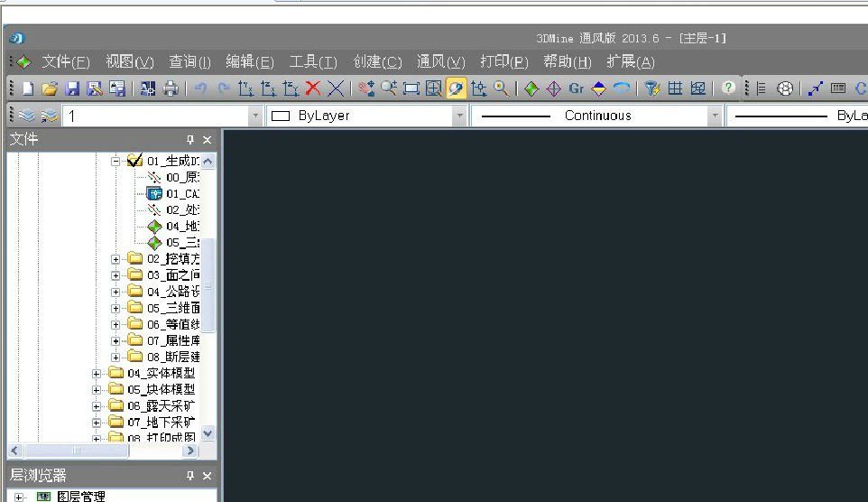Click the green diamond surface icon

click(531, 88)
